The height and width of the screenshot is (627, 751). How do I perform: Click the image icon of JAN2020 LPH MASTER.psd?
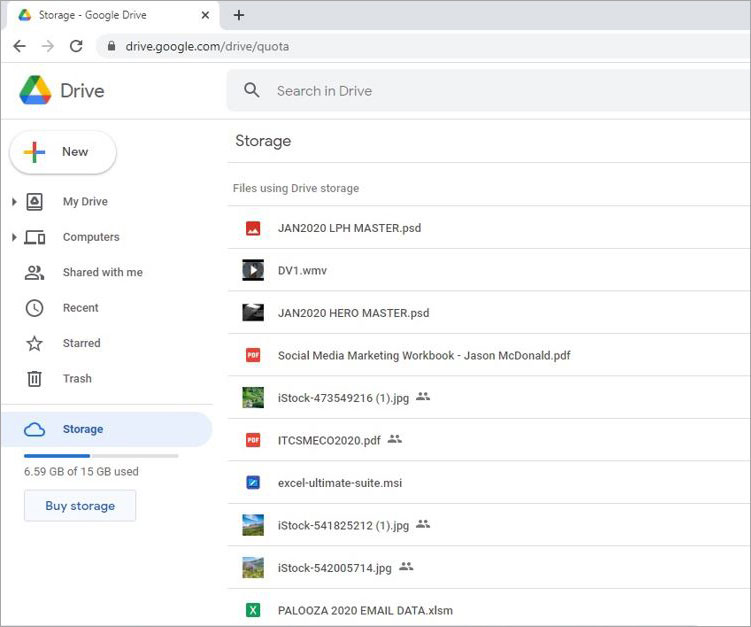point(253,228)
